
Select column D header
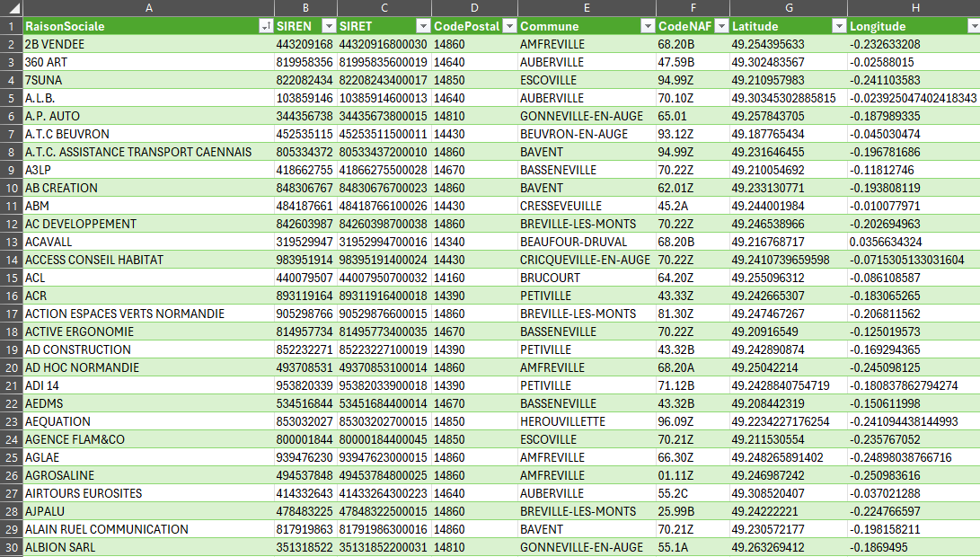[474, 8]
